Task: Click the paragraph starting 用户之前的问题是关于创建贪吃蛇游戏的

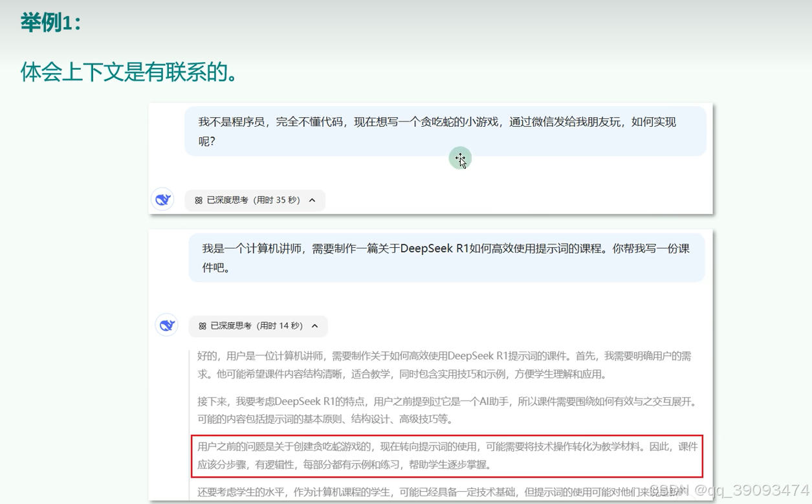Action: (448, 455)
